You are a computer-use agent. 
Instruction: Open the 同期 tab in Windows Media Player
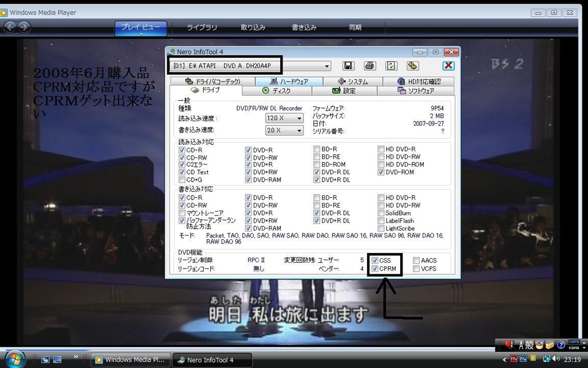[x=355, y=28]
